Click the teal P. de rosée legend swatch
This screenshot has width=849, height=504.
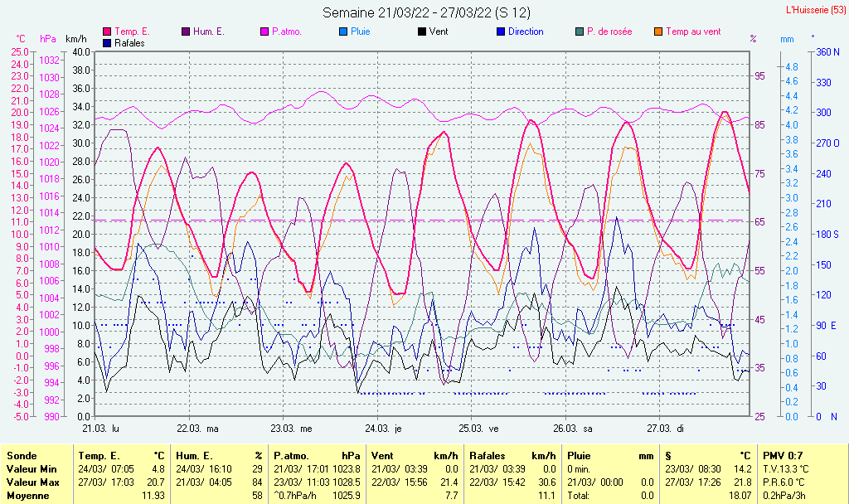(x=580, y=32)
